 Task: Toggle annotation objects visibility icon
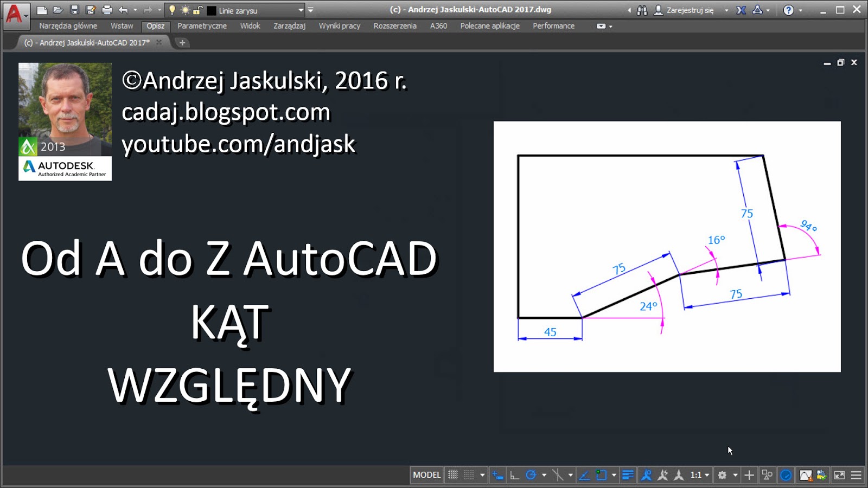point(646,475)
